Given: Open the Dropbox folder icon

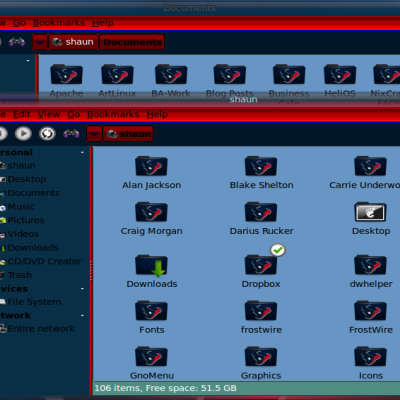Looking at the screenshot, I should click(x=261, y=265).
